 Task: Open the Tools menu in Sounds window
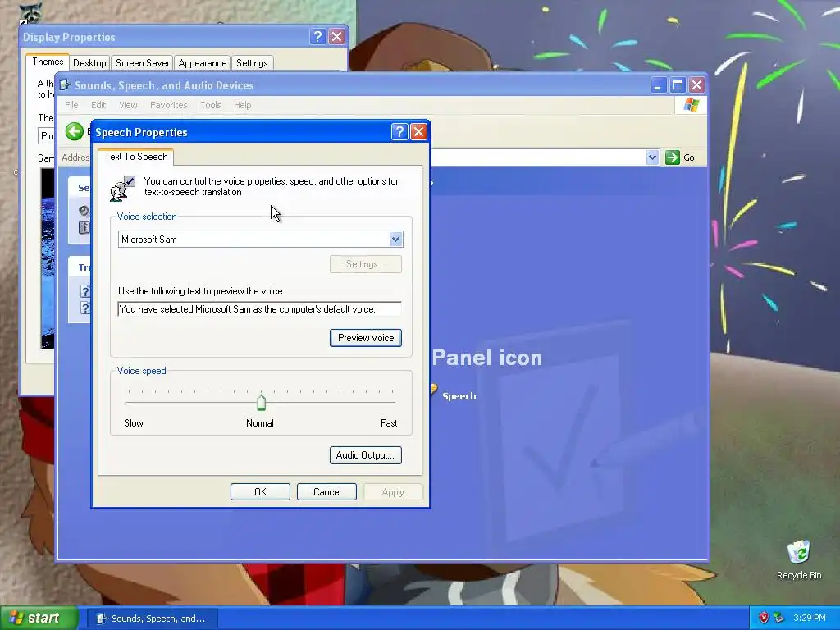tap(211, 105)
